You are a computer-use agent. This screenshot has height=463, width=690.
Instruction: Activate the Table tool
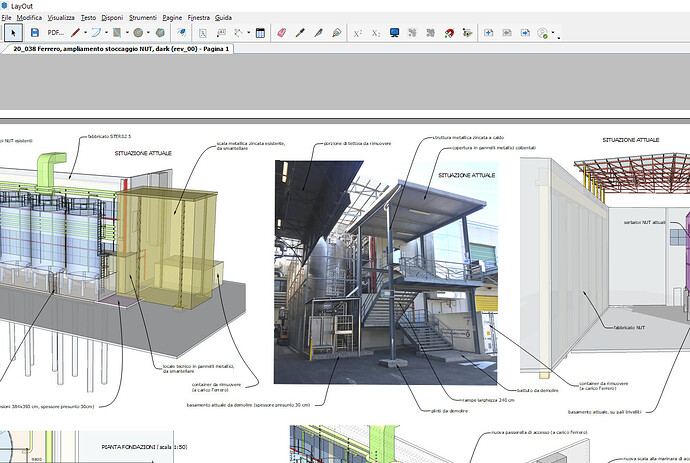pos(260,33)
